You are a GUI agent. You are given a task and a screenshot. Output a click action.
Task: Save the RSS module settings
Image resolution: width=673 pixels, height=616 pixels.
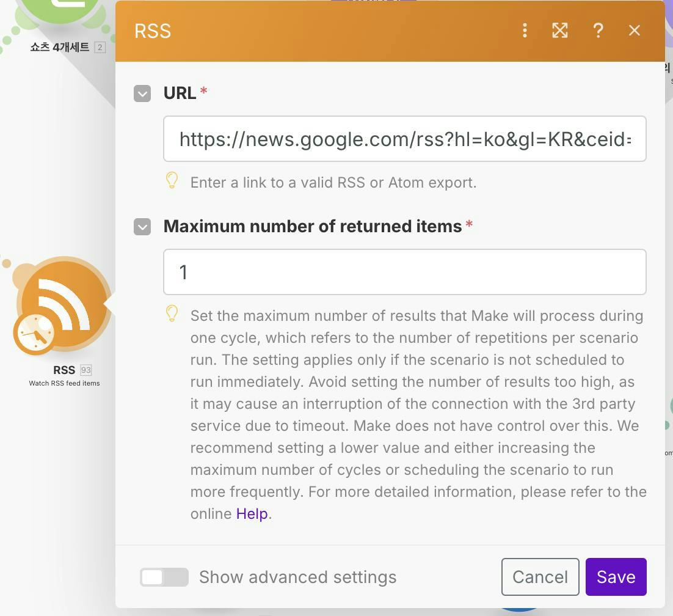coord(616,577)
